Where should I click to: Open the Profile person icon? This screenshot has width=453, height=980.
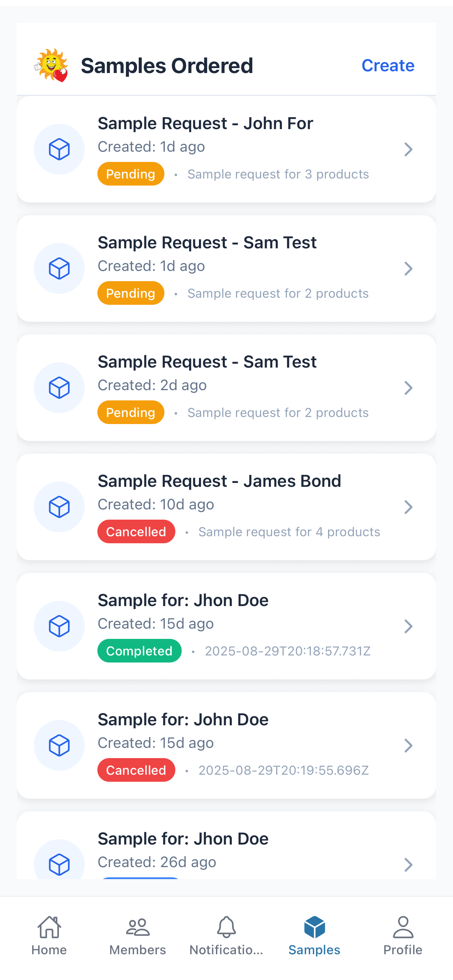(403, 927)
